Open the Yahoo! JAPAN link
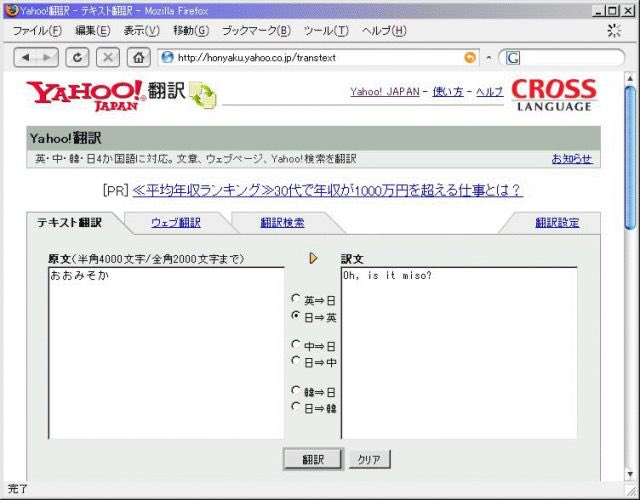 click(x=384, y=92)
